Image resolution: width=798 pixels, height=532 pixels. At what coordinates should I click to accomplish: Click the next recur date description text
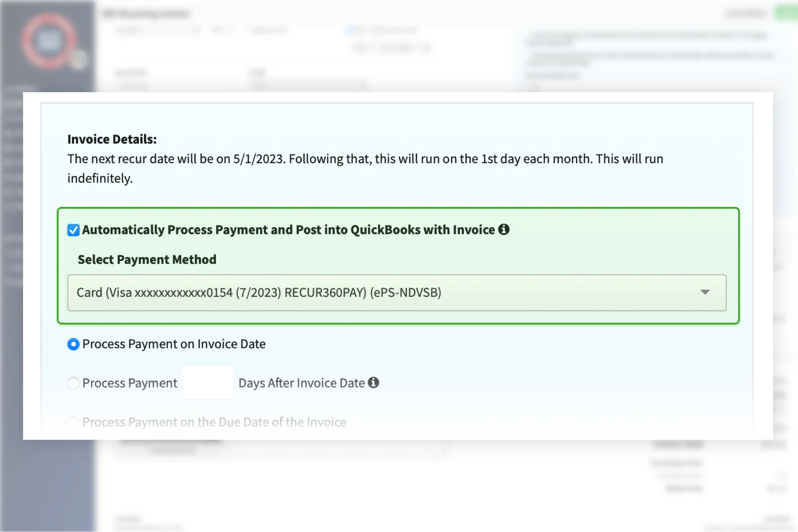tap(365, 169)
